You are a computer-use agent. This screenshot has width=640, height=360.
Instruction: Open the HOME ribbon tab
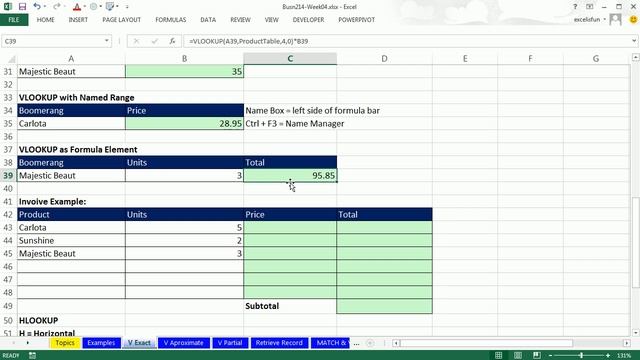click(x=45, y=20)
